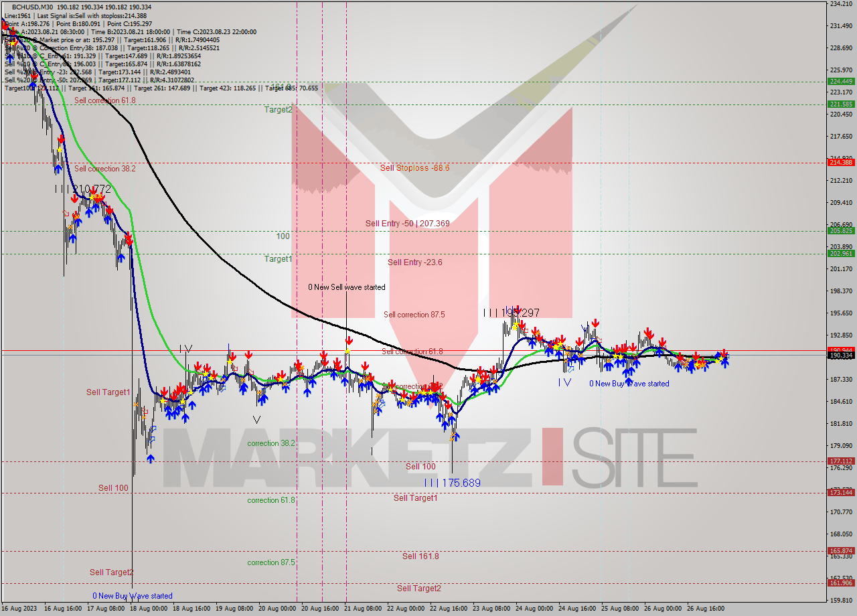Click the '195.297' peak price label
This screenshot has height=616, width=857.
click(x=520, y=313)
